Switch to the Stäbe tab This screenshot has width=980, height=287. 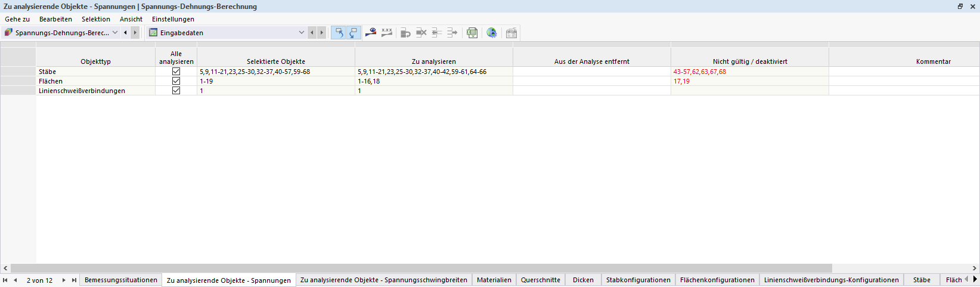922,280
